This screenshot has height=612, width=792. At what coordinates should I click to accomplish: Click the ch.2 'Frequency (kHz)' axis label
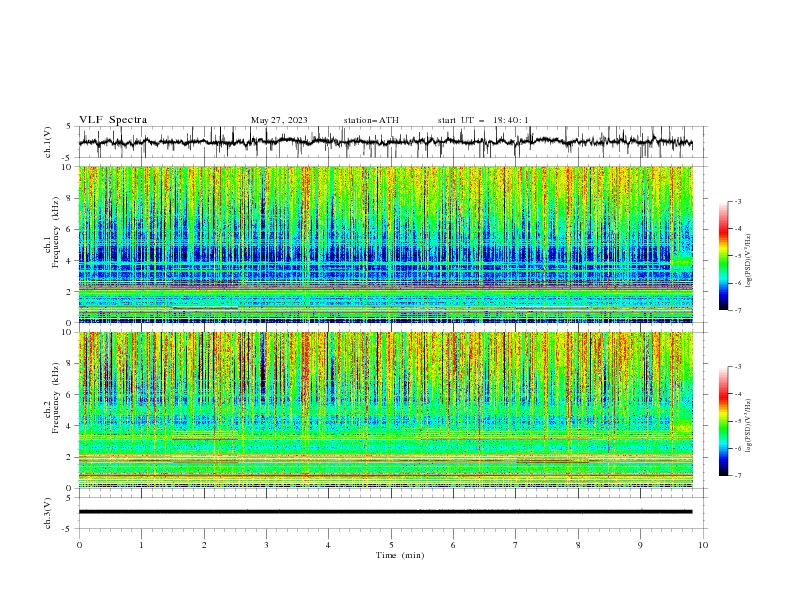pos(55,398)
